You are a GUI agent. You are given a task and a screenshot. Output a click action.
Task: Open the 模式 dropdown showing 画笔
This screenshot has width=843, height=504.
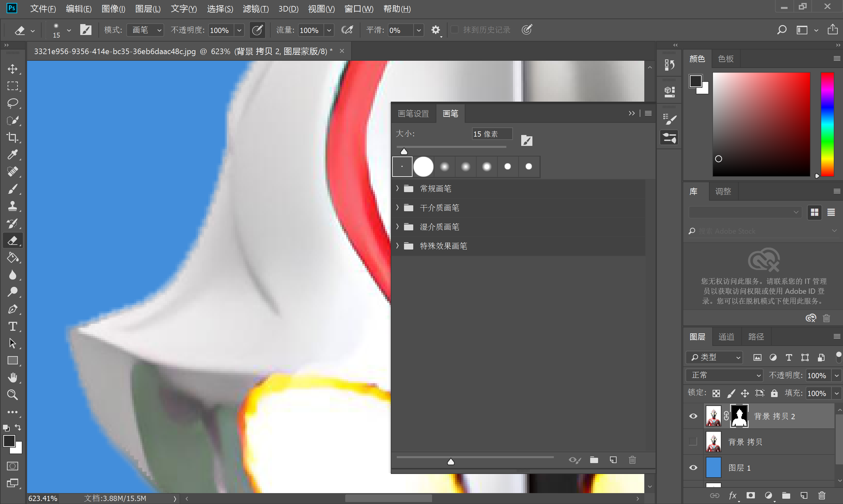(145, 30)
